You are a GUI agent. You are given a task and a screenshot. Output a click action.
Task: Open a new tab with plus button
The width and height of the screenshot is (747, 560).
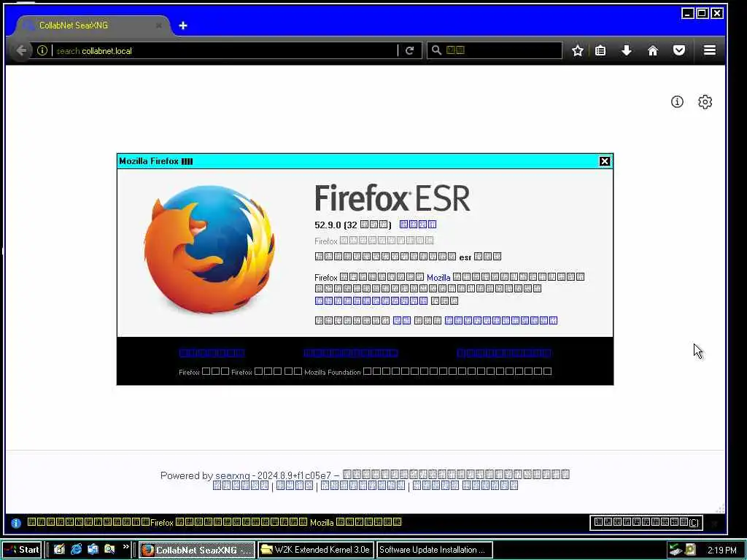pos(183,26)
